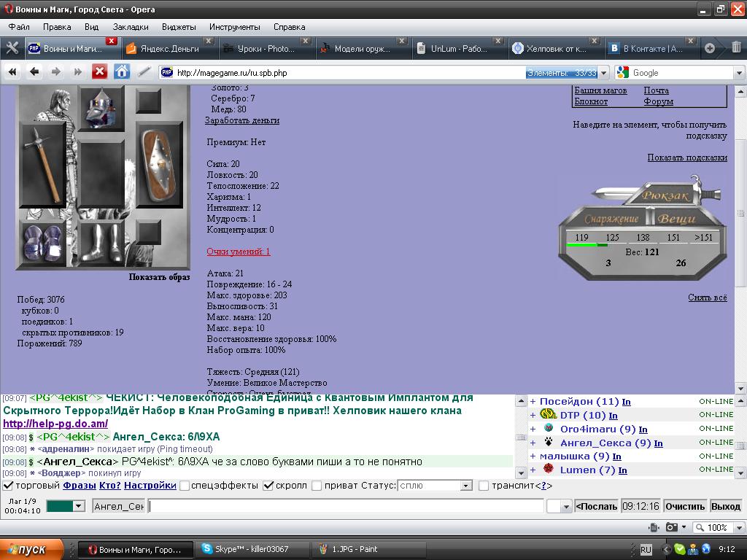Click the rewind navigation arrow
The image size is (747, 560).
[12, 72]
